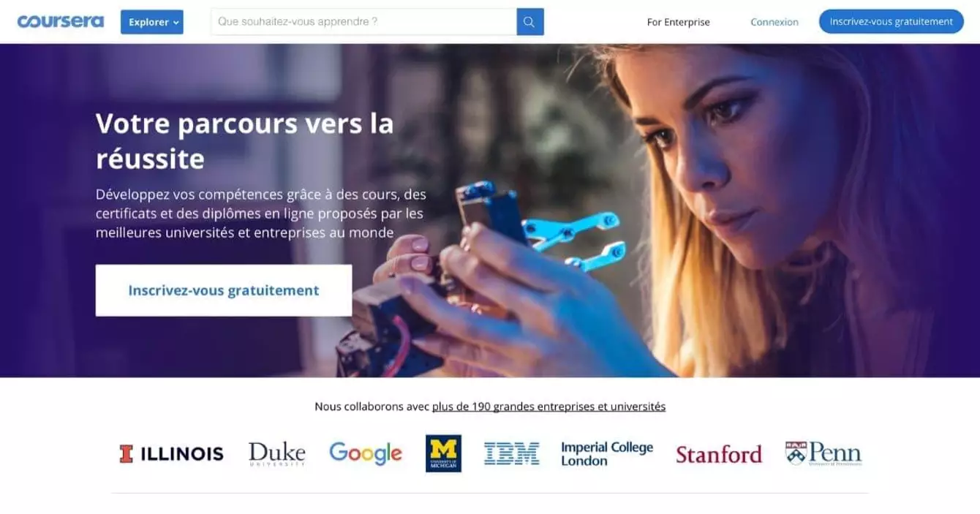Click the hero description paragraph text
This screenshot has width=980, height=514.
click(x=260, y=214)
